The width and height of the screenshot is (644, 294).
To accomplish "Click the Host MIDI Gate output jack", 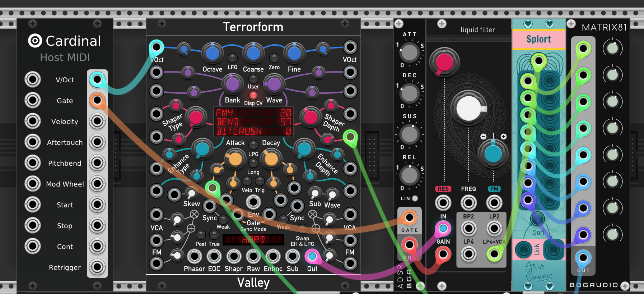I will (97, 101).
